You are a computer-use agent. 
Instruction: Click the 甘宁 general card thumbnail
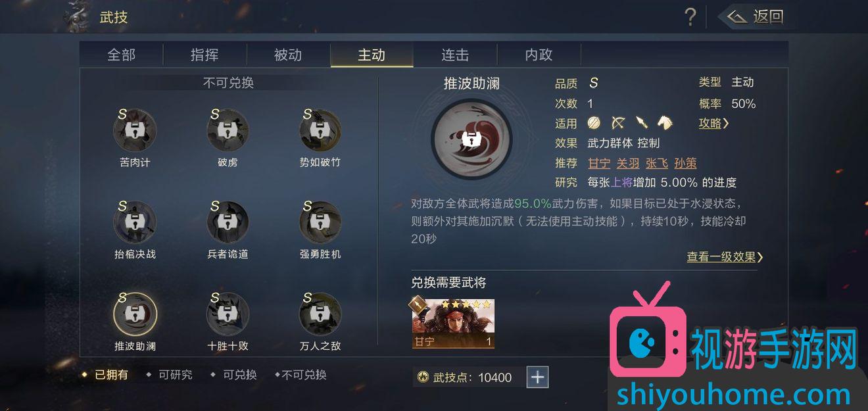453,324
